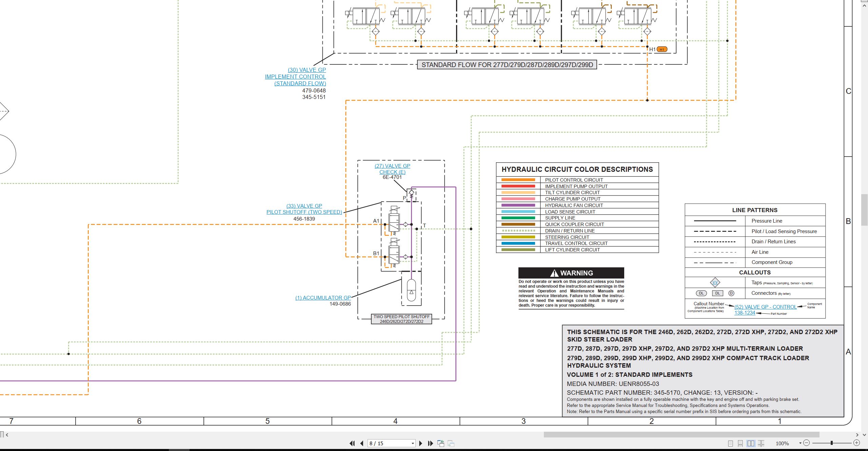Click the vertical scrollbar thumb
Image resolution: width=868 pixels, height=451 pixels.
864,209
